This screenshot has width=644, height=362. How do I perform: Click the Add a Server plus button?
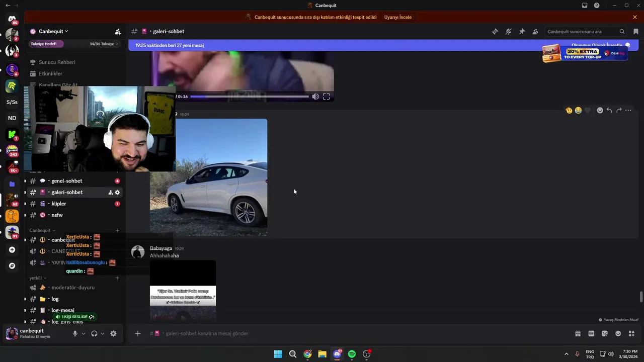12,250
